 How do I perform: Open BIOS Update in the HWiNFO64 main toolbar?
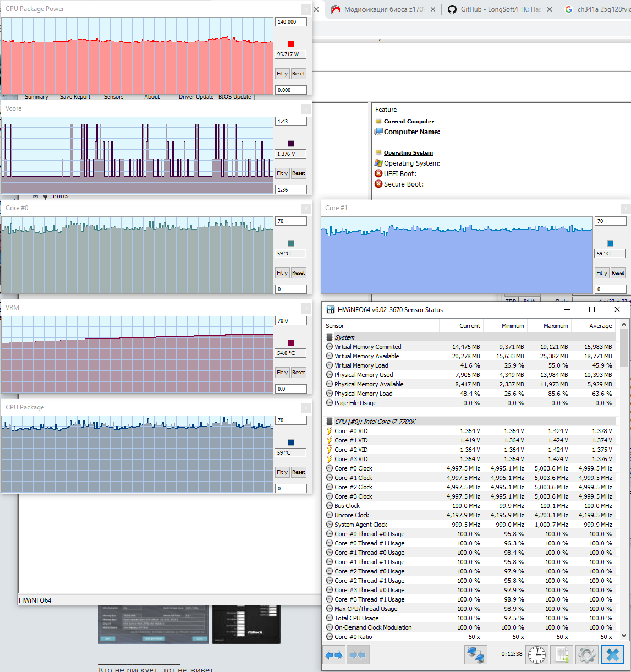pos(234,97)
